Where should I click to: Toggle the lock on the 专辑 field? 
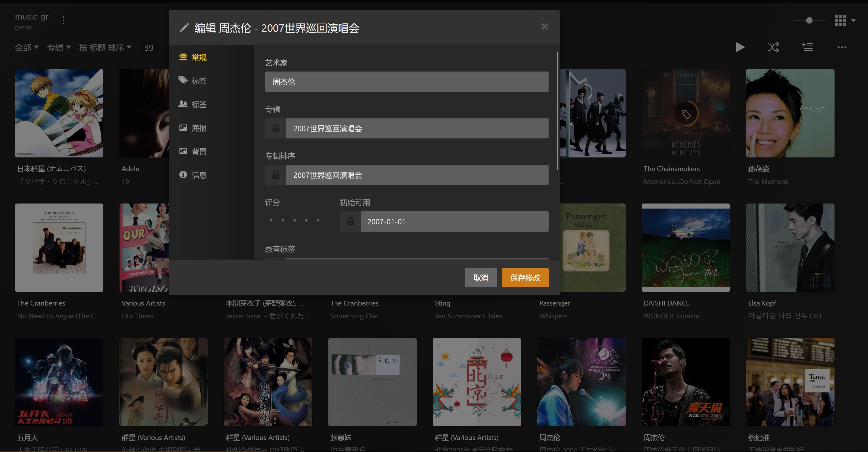[x=276, y=128]
